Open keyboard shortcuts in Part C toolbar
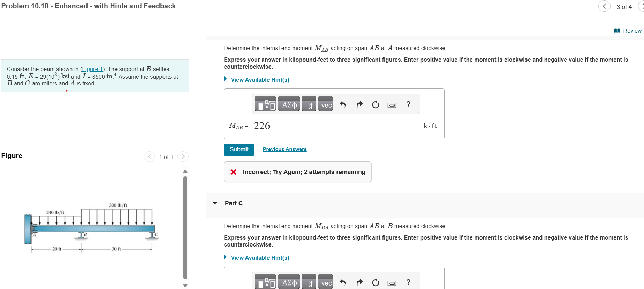The width and height of the screenshot is (644, 289). pyautogui.click(x=392, y=283)
